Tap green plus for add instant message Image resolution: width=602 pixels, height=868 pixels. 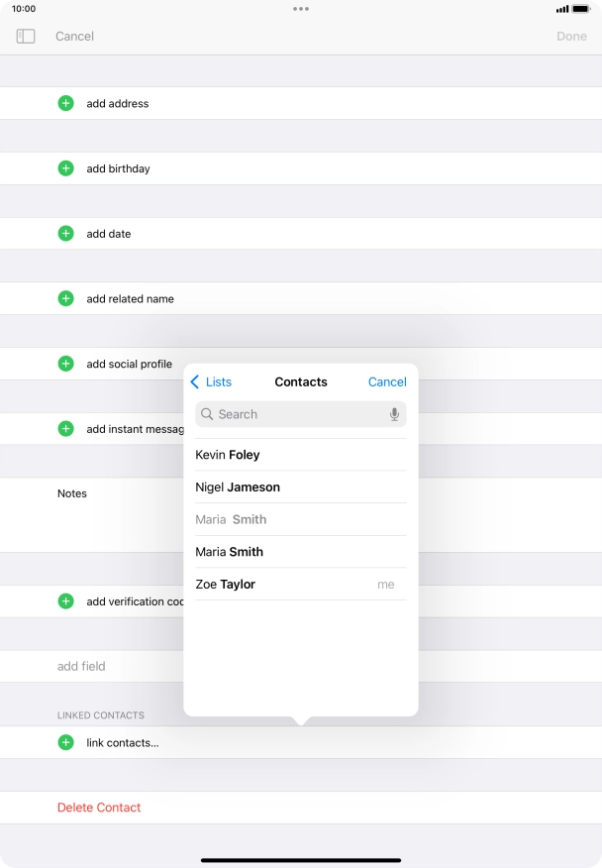point(65,429)
